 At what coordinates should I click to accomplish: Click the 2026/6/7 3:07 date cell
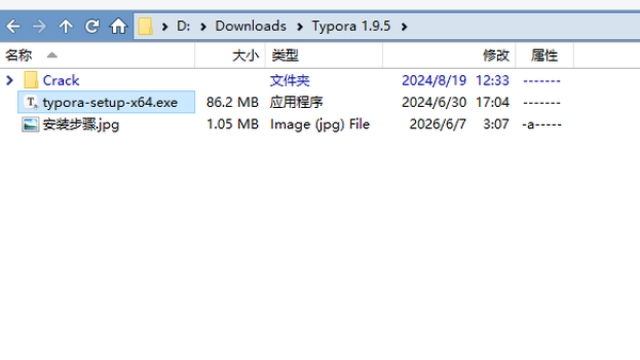459,124
